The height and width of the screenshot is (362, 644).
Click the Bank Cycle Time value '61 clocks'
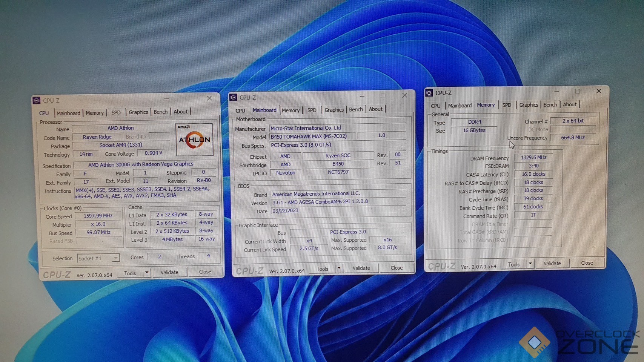point(533,207)
